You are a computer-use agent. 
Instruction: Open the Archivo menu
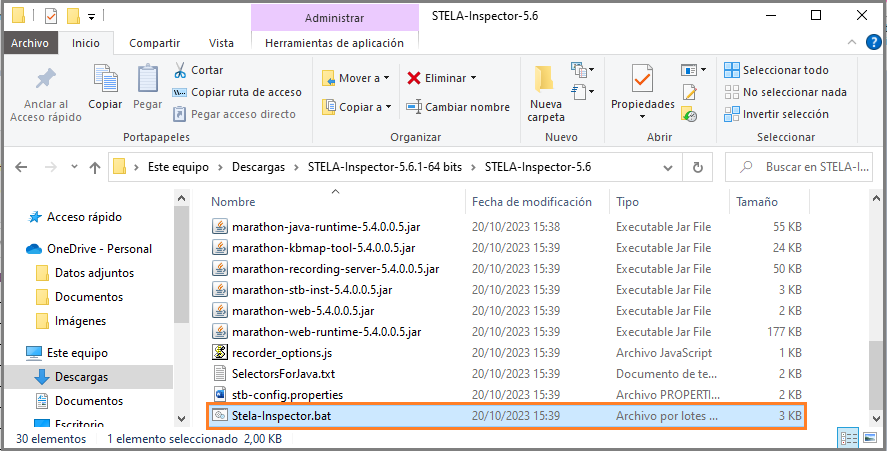[30, 43]
